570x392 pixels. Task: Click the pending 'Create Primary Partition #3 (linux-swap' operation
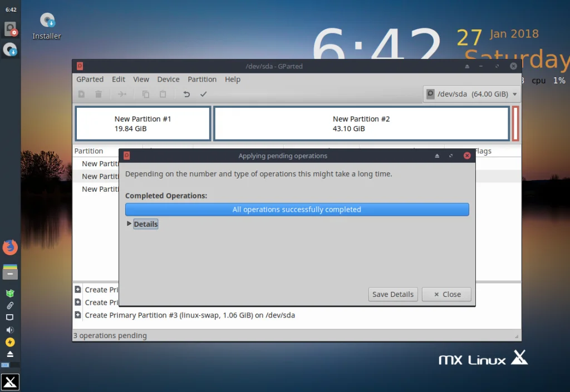coord(190,315)
